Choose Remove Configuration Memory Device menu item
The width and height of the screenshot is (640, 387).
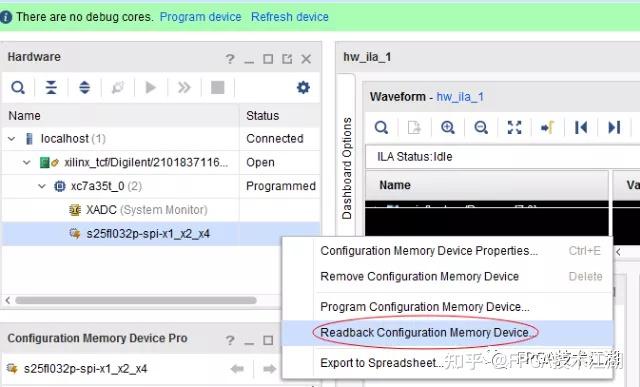[447, 276]
